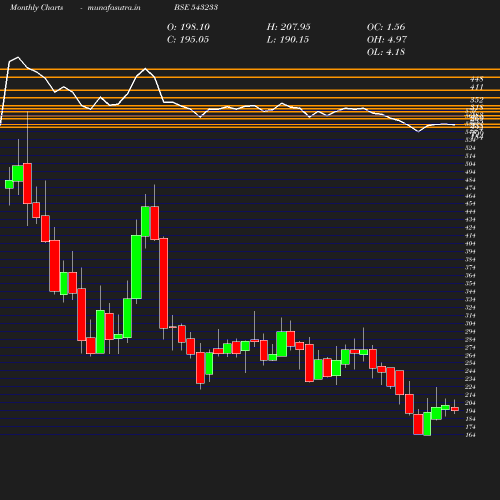This screenshot has width=500, height=500.
Task: Click the "OL: 4.18" value
Action: click(x=386, y=52)
